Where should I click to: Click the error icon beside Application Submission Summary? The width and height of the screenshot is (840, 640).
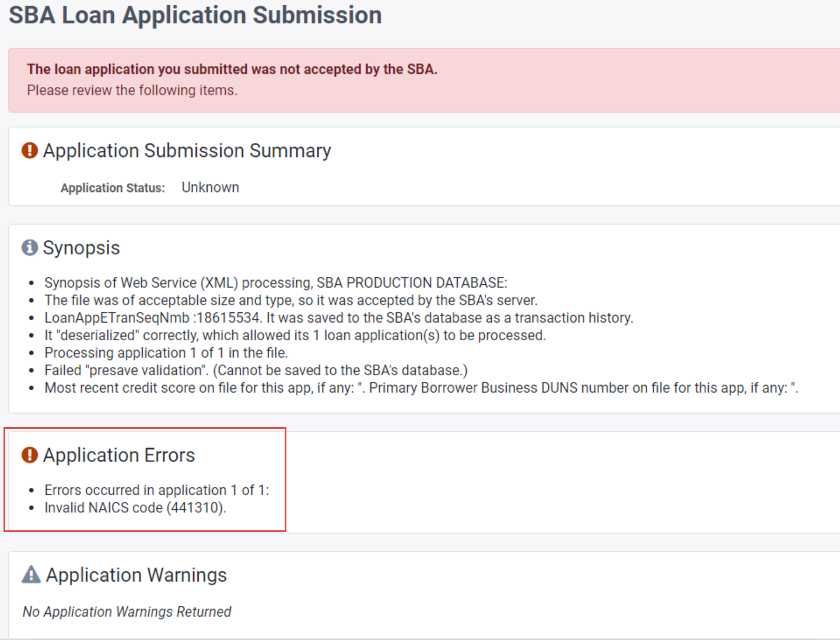pos(30,151)
